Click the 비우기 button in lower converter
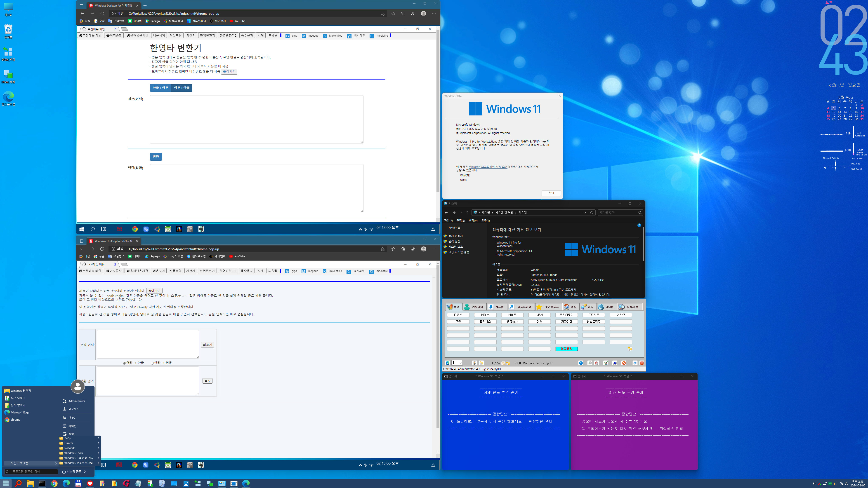The width and height of the screenshot is (868, 488). [208, 345]
